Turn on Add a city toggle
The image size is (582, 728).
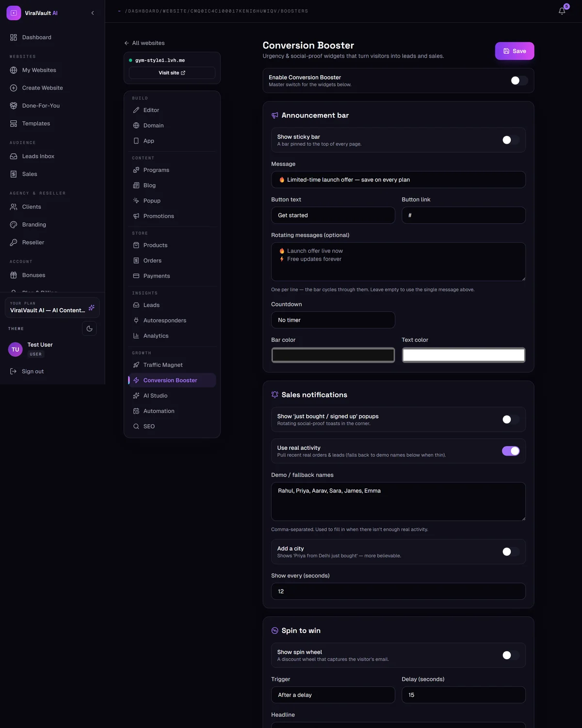click(x=511, y=552)
